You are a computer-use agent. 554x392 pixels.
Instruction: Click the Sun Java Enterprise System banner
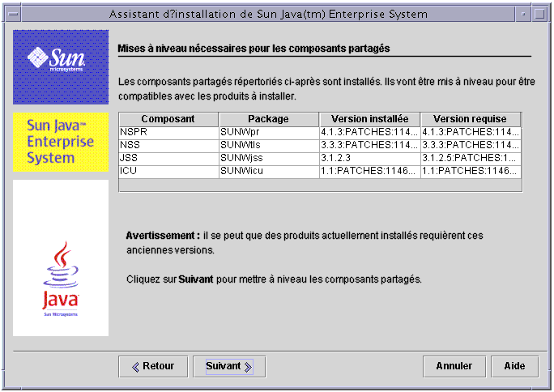click(61, 142)
